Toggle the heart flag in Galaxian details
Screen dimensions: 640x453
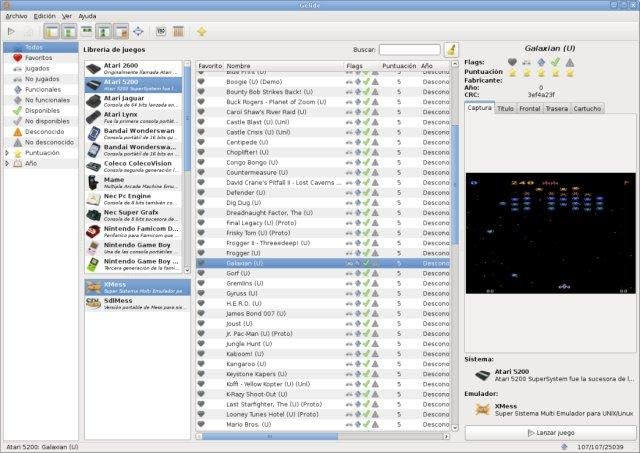pyautogui.click(x=512, y=62)
